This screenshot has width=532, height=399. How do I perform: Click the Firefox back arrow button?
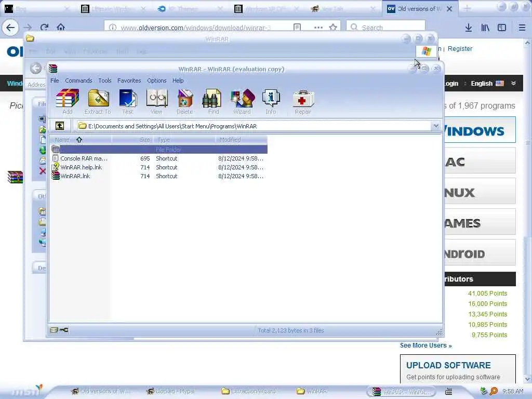point(10,27)
